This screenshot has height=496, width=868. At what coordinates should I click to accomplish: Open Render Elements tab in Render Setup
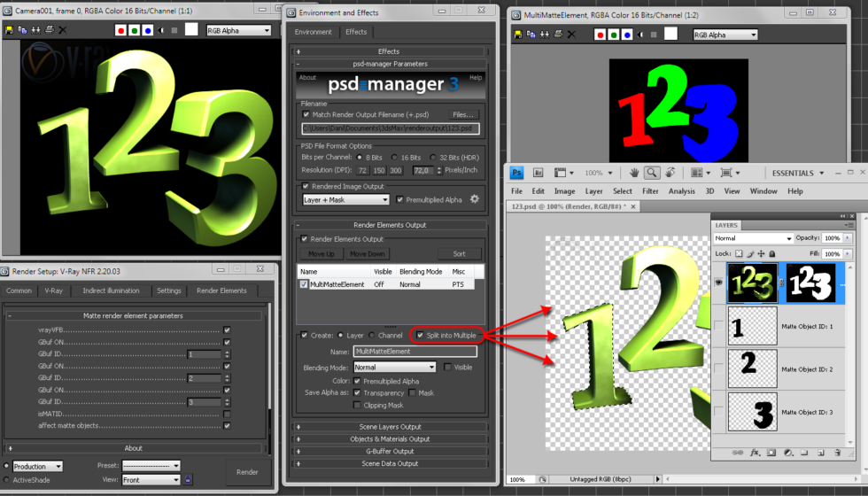pos(221,291)
